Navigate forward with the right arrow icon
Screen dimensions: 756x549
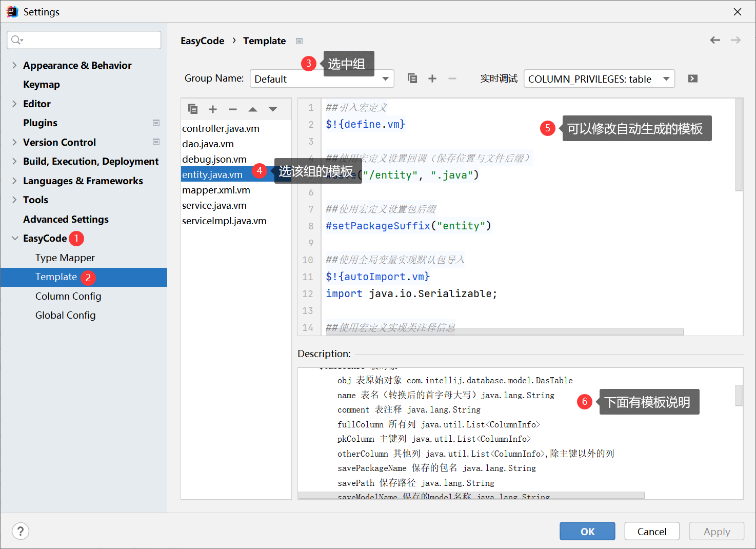(735, 40)
